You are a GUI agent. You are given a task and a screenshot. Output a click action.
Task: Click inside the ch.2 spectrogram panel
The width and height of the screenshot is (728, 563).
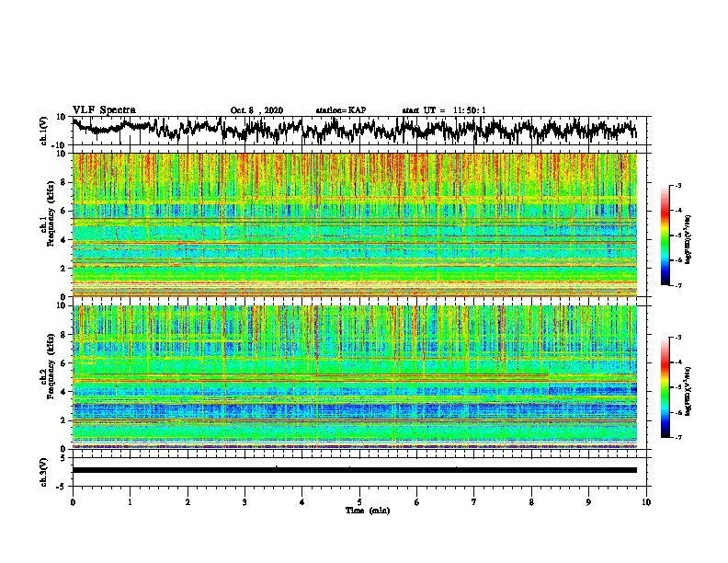coord(355,377)
